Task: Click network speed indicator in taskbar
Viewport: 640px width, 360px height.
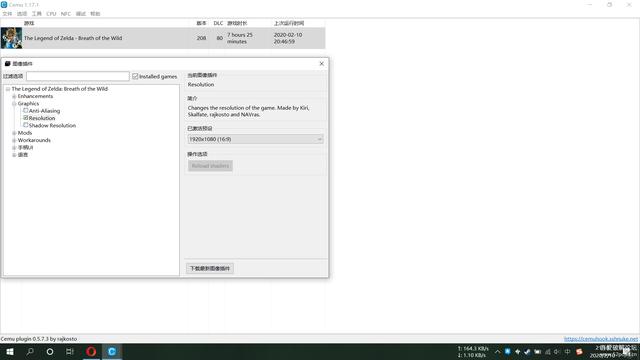Action: (473, 352)
